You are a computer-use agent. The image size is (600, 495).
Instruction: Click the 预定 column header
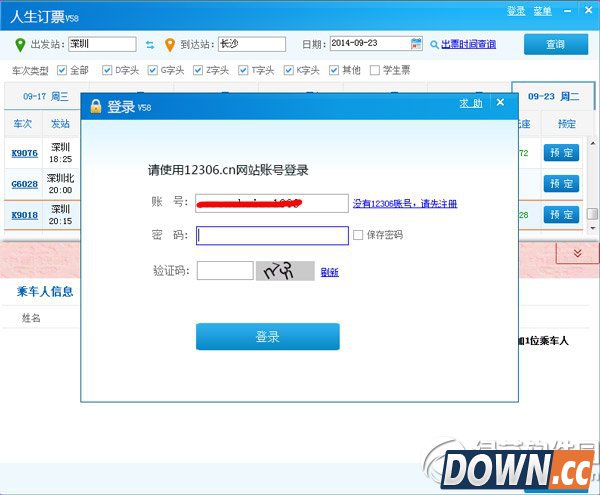pos(567,124)
